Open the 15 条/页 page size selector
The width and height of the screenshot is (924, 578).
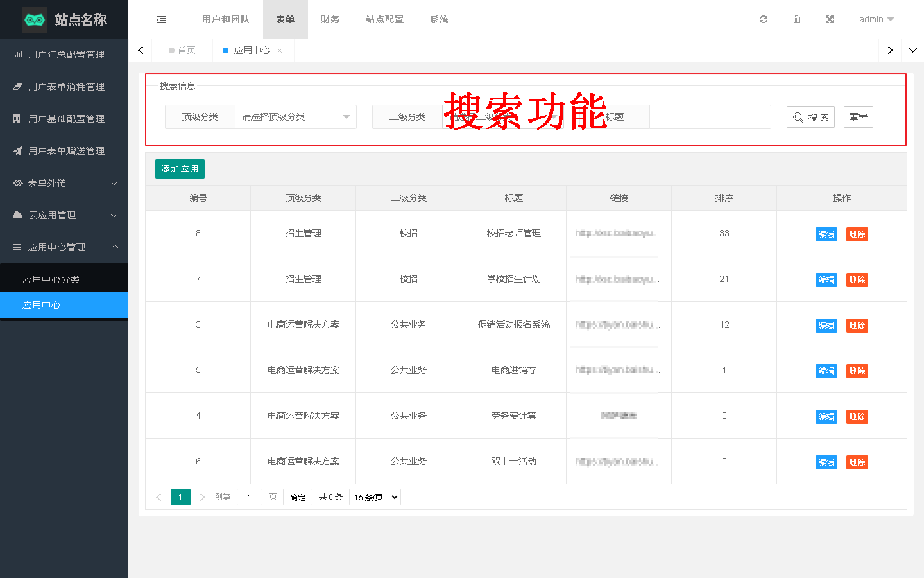pos(375,497)
